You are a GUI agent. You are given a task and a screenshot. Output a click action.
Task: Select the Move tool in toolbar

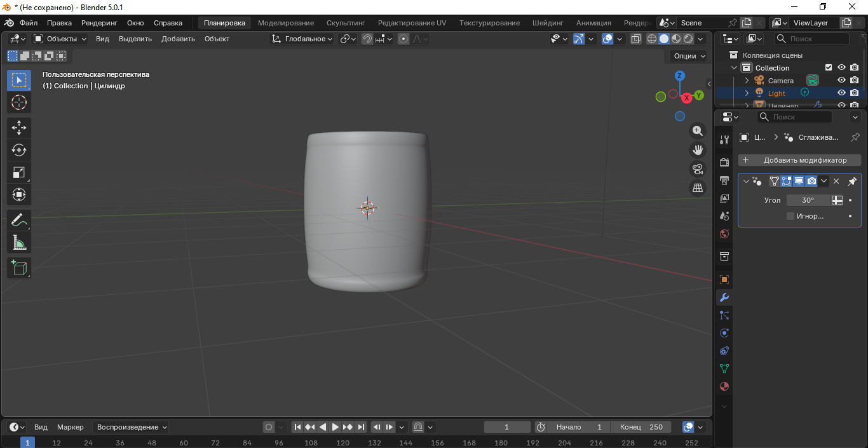coord(18,128)
